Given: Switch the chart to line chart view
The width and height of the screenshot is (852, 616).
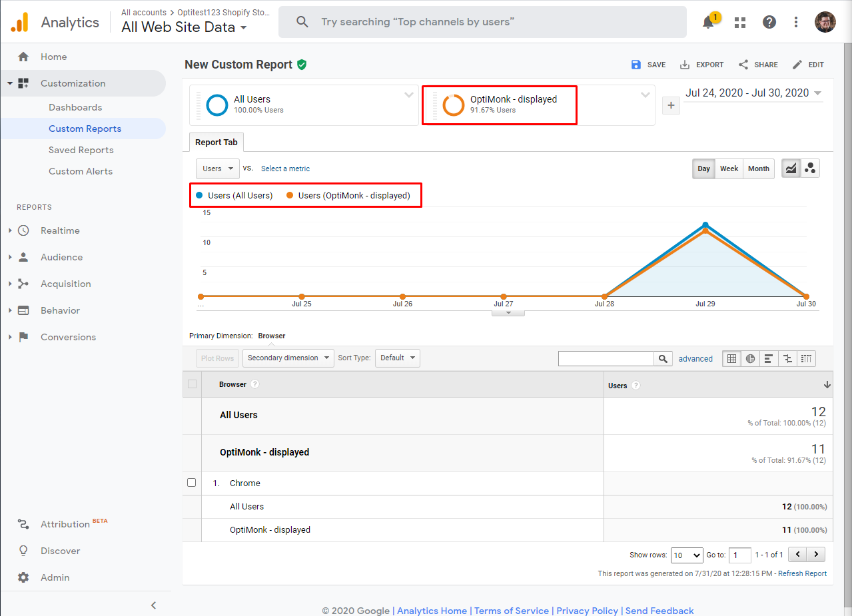Looking at the screenshot, I should pos(791,168).
